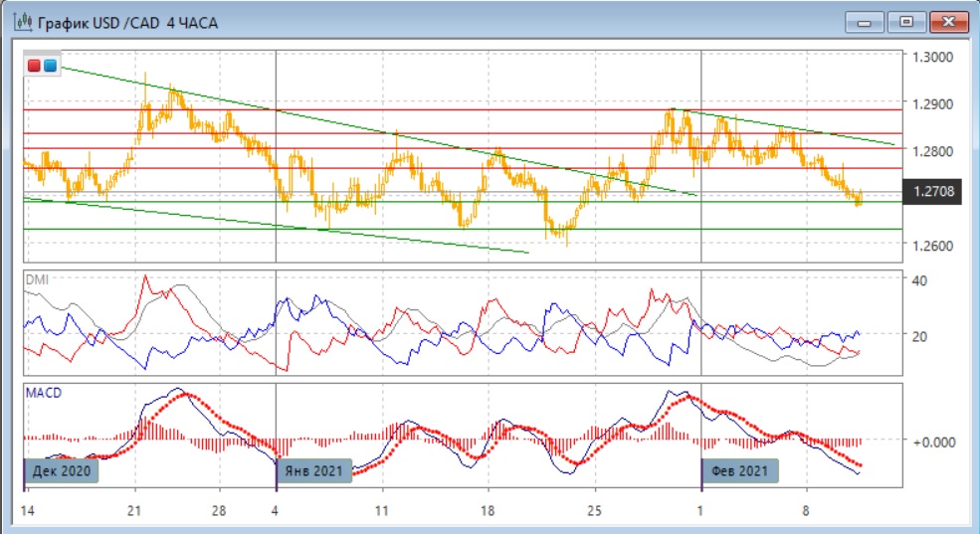Select the Дек 2020 month marker
The height and width of the screenshot is (534, 980).
63,469
